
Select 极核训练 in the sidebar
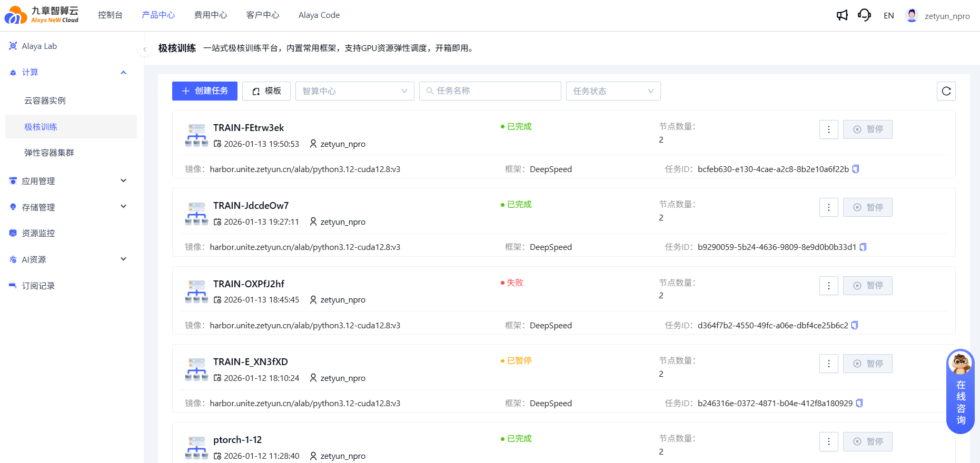71,127
